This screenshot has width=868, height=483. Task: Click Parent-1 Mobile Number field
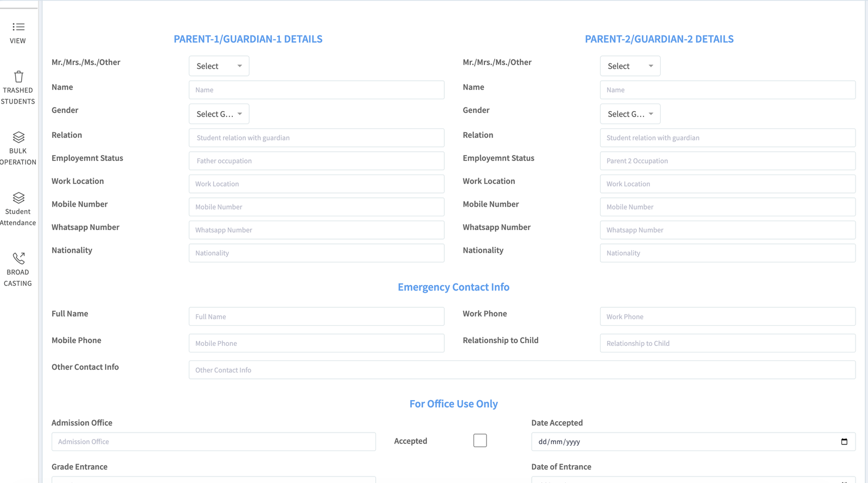[x=317, y=207]
